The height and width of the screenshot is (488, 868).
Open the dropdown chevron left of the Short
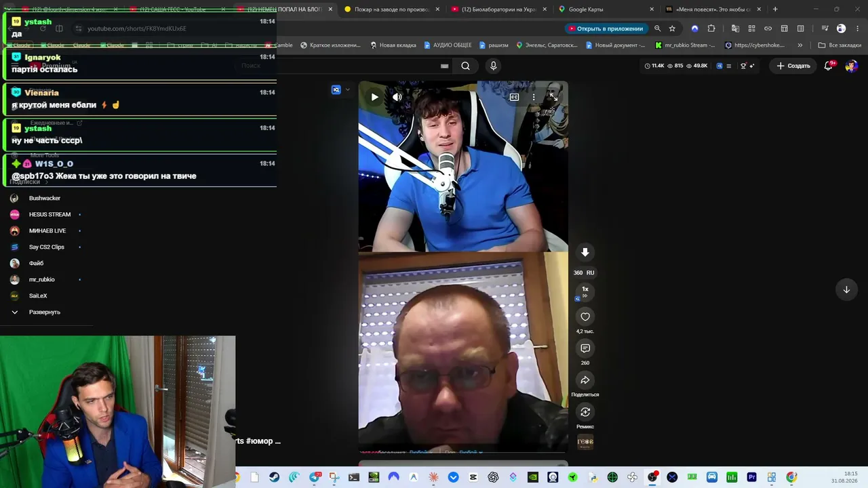[x=348, y=89]
